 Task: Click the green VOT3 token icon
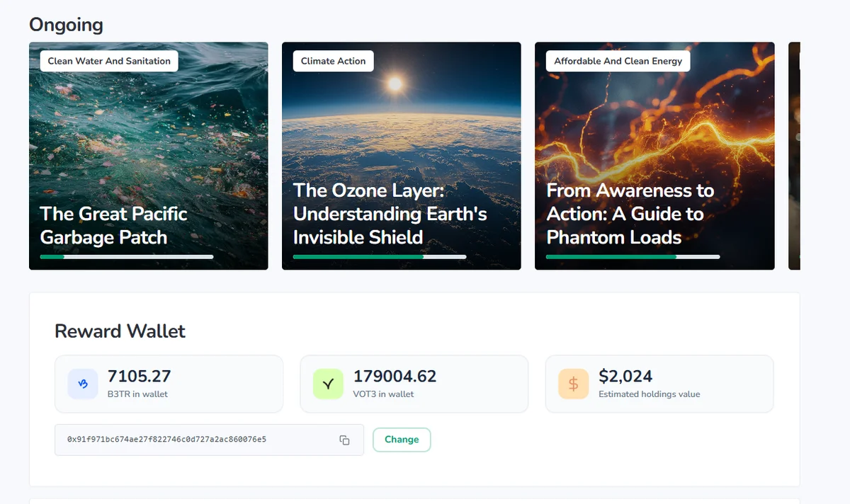point(328,384)
